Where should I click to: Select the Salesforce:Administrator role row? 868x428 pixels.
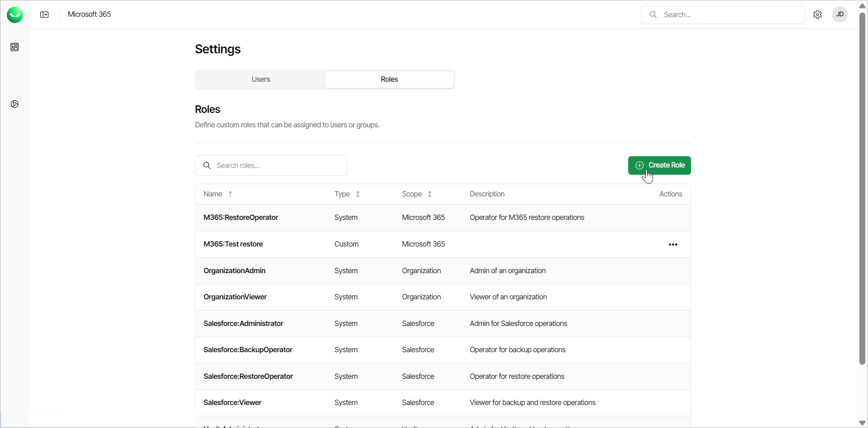pyautogui.click(x=243, y=324)
